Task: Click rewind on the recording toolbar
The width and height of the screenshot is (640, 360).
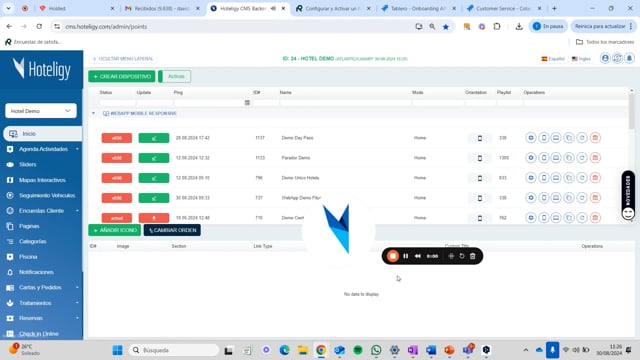Action: click(x=418, y=256)
